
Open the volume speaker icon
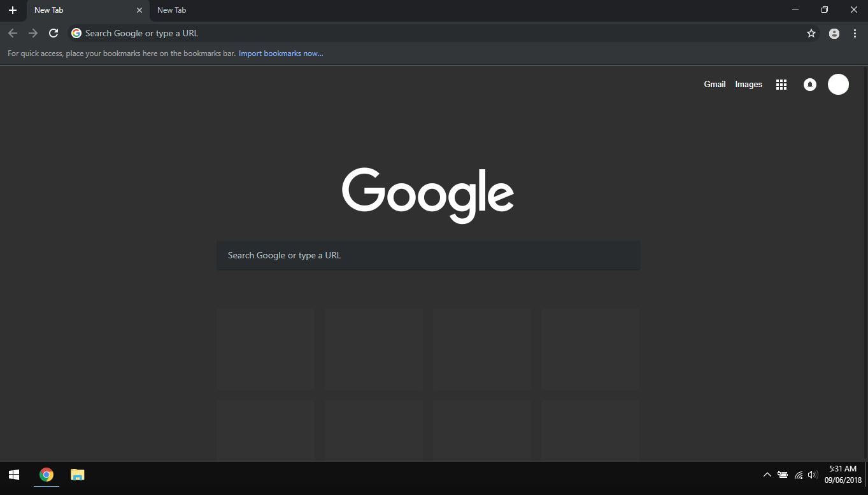tap(813, 475)
